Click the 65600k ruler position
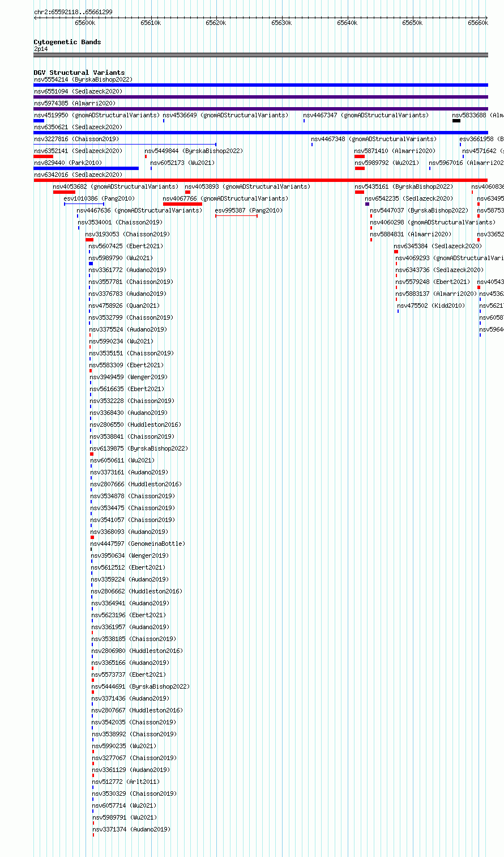 click(85, 23)
